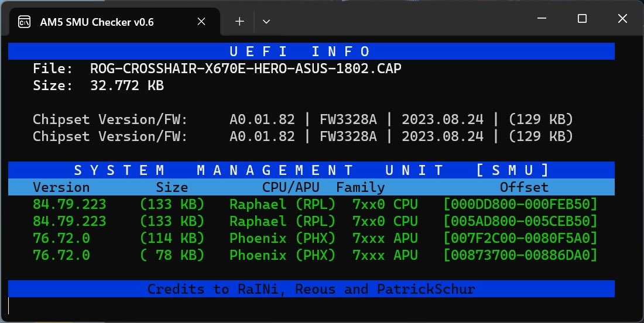The width and height of the screenshot is (644, 323).
Task: Click the ROG-CROSSHAIR-X670E-HERO-ASUS-1802.CAP file name
Action: point(245,68)
